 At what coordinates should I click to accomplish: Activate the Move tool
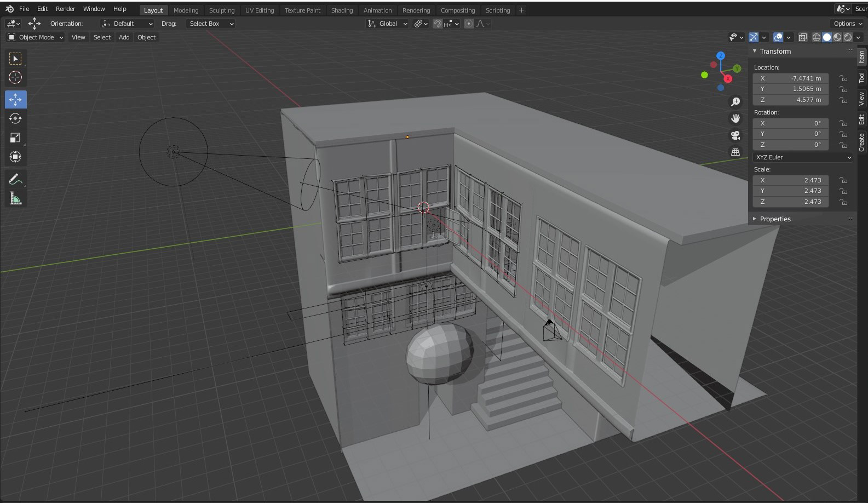(15, 99)
